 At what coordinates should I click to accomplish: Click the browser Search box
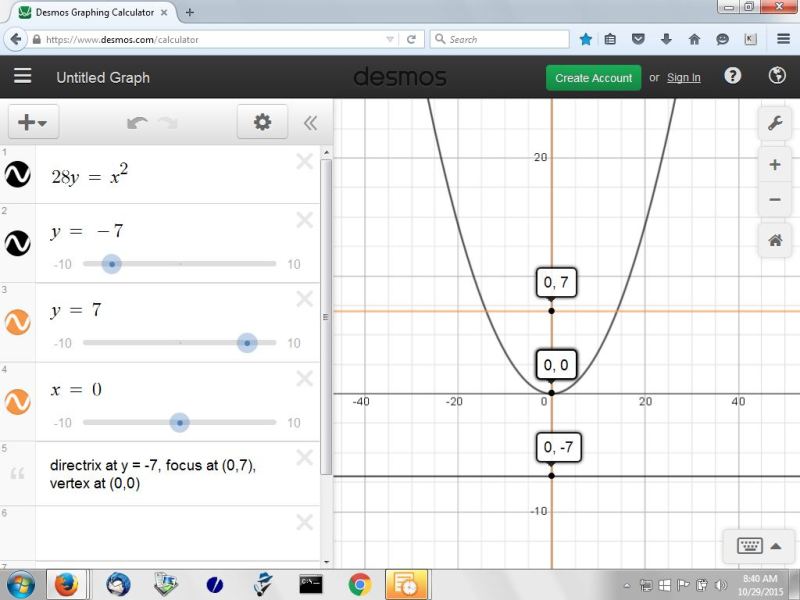pyautogui.click(x=500, y=39)
